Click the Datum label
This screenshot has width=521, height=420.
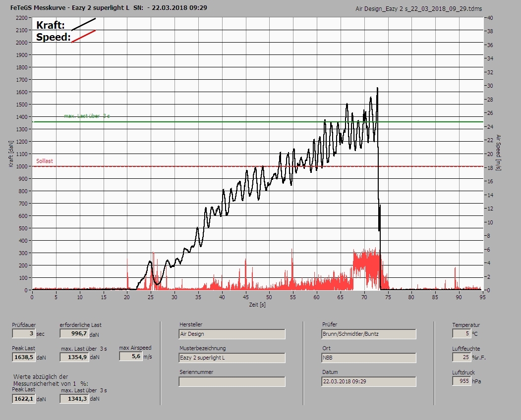tap(330, 372)
